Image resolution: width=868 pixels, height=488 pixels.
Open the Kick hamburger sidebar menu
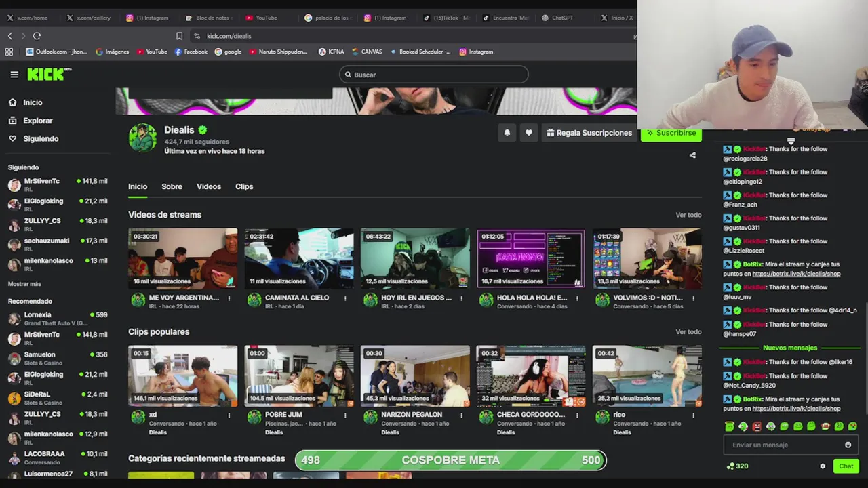click(x=14, y=75)
